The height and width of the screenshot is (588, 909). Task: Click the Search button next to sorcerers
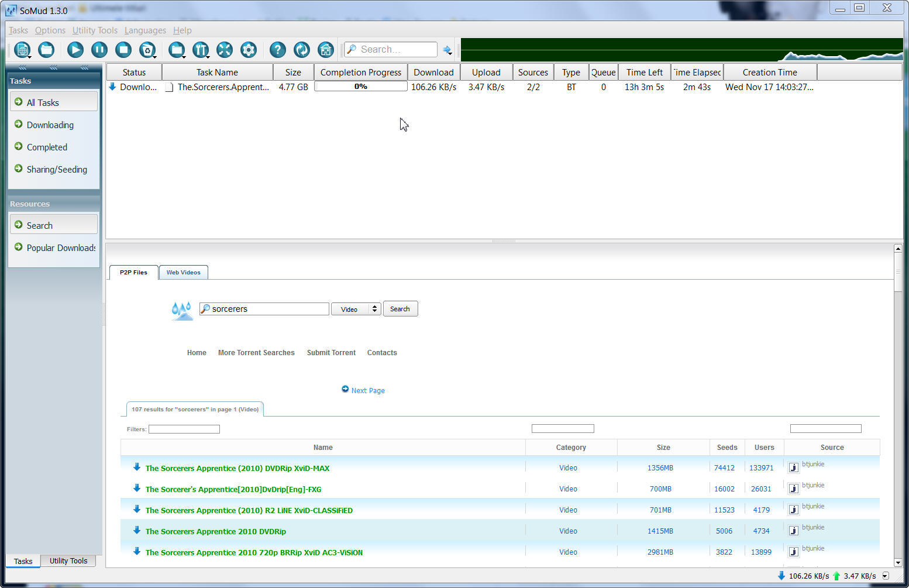pyautogui.click(x=400, y=309)
